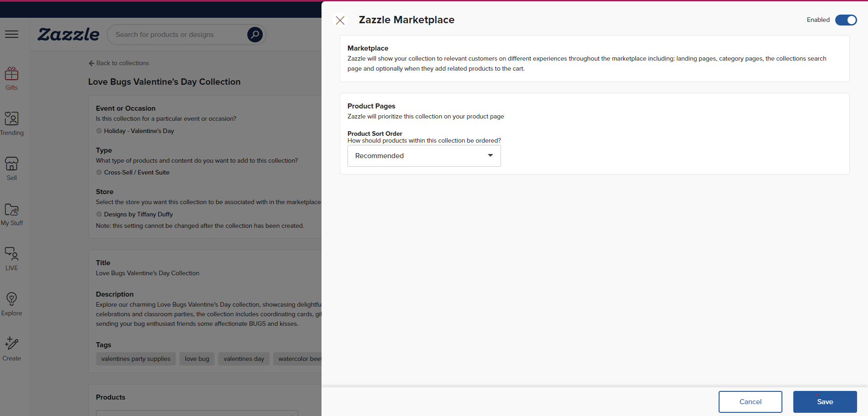Click the 'Love Bugs Valentine's Day Collection' page heading

pos(164,82)
